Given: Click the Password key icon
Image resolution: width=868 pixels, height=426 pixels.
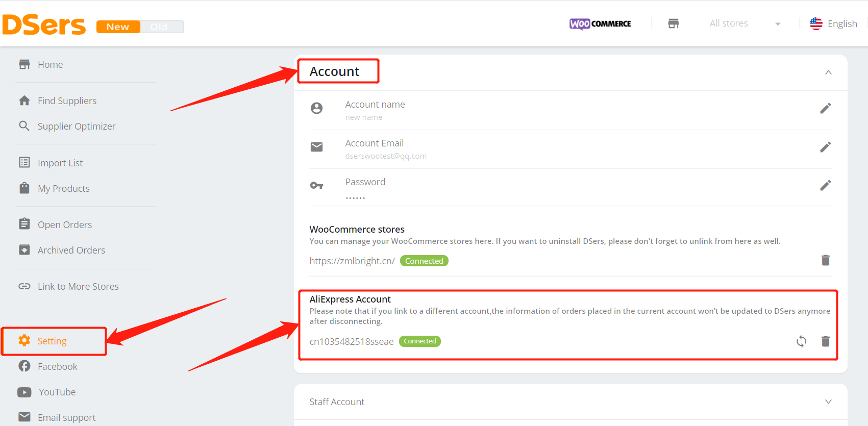Looking at the screenshot, I should tap(317, 185).
